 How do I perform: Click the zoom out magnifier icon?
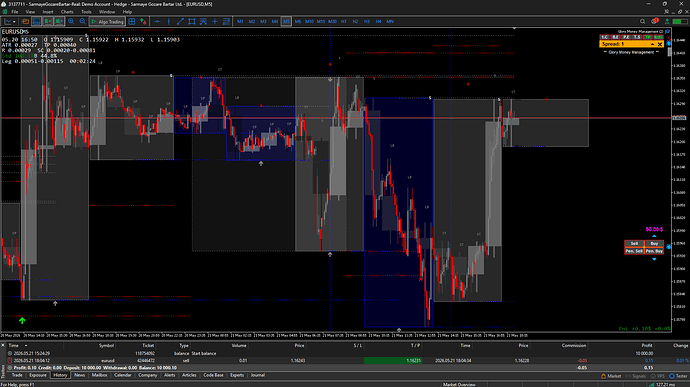pos(82,21)
